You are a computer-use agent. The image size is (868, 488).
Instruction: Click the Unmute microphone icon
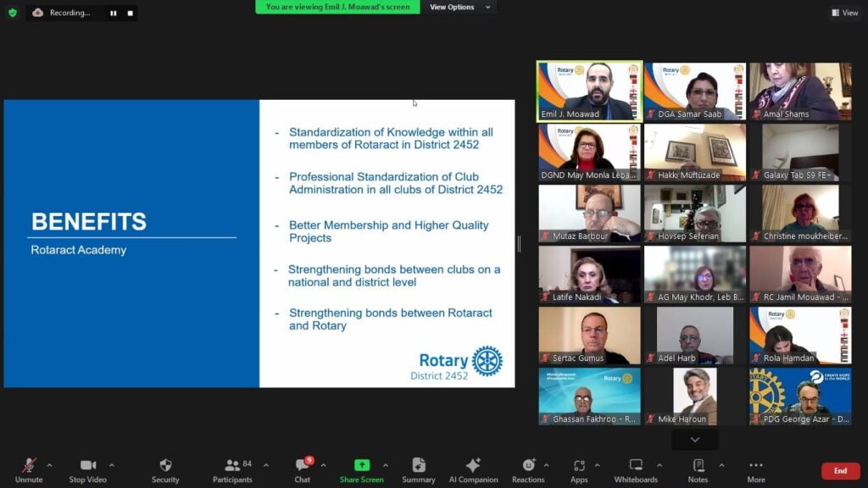click(x=29, y=465)
